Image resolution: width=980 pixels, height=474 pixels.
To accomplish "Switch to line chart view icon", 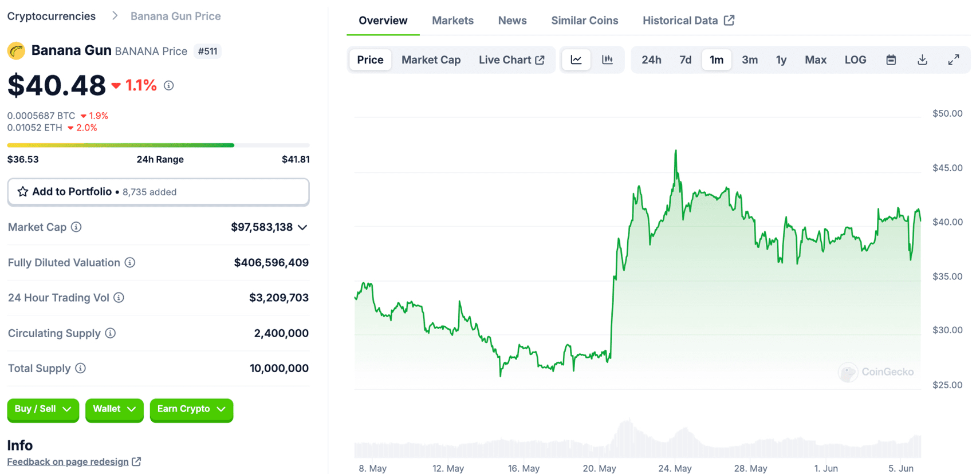I will 576,60.
